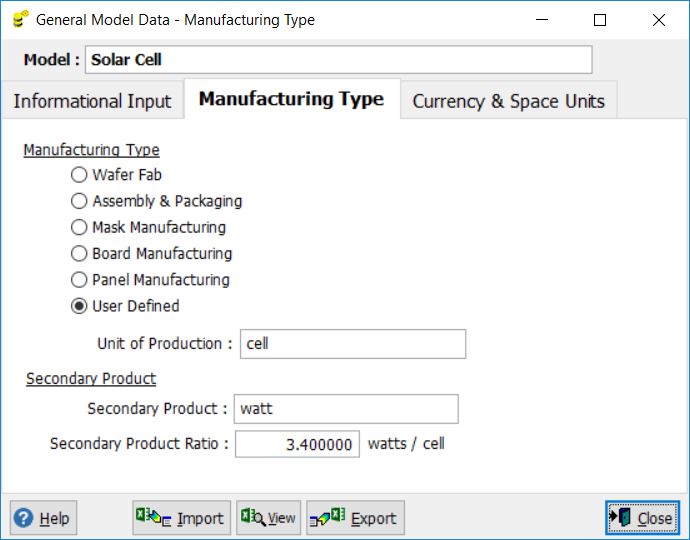
Task: Pick the Board Manufacturing radio button
Action: pyautogui.click(x=79, y=253)
